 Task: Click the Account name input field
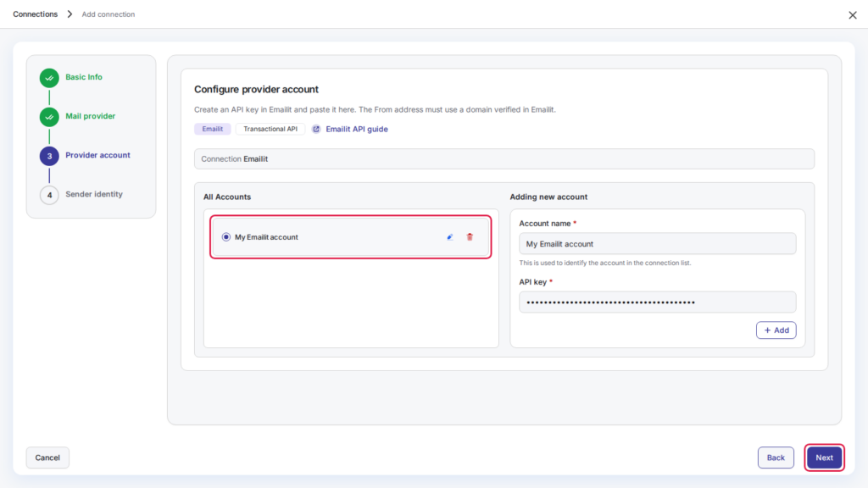pyautogui.click(x=658, y=243)
